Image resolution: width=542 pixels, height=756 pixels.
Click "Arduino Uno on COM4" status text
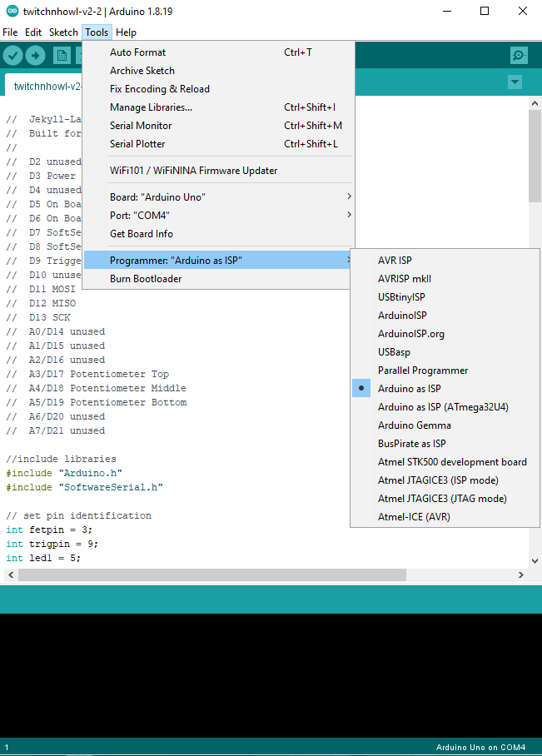pyautogui.click(x=480, y=748)
